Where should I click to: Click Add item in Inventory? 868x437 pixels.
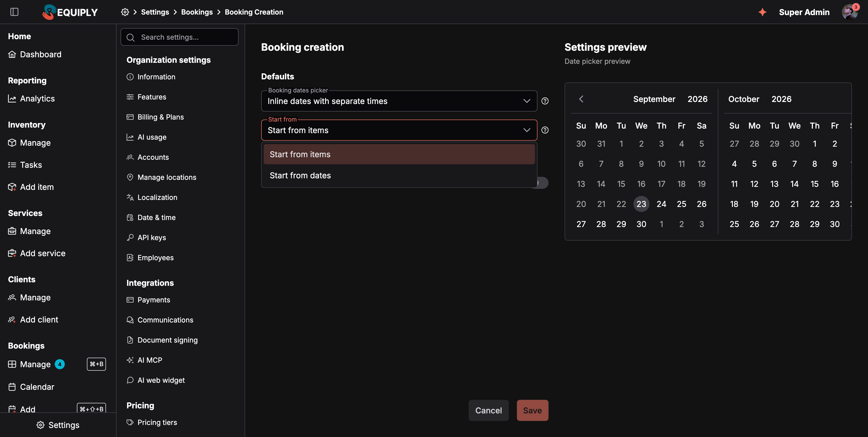tap(31, 187)
